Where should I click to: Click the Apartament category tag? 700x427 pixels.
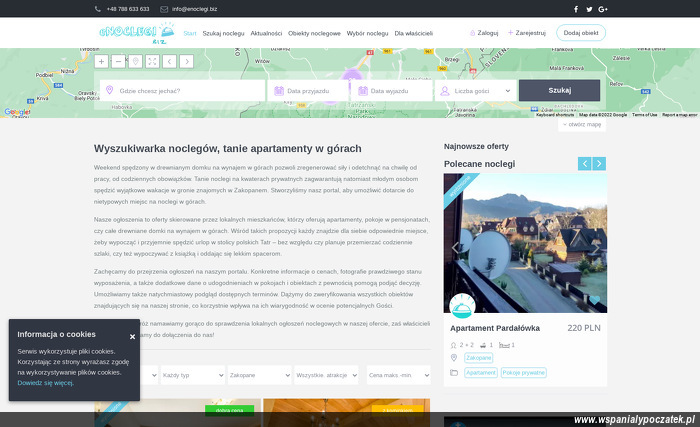(481, 373)
